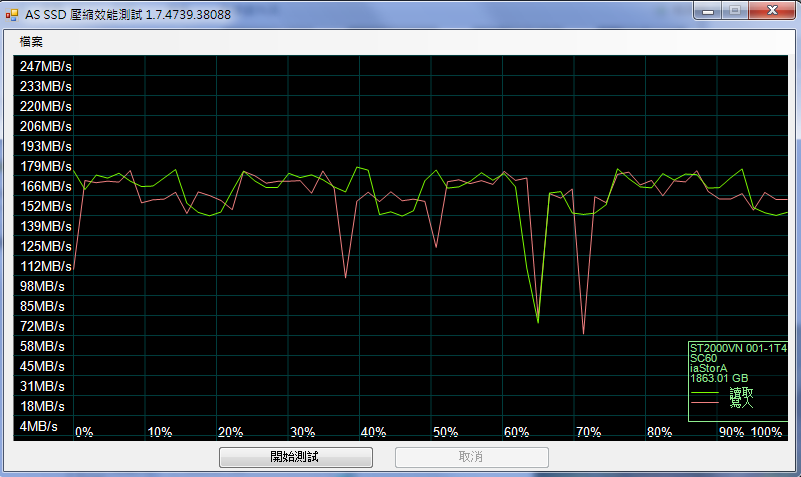Viewport: 801px width, 477px height.
Task: Click the 100% x-axis label
Action: click(x=766, y=433)
